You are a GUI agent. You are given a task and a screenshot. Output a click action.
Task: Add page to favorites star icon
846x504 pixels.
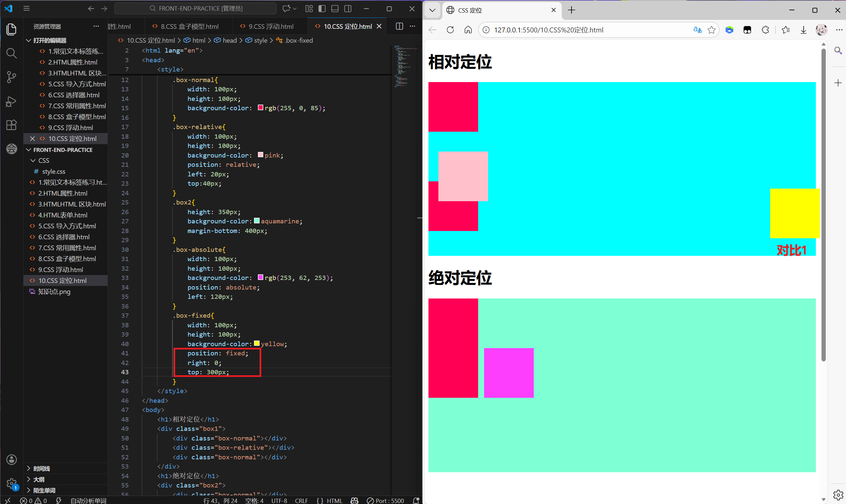point(712,30)
